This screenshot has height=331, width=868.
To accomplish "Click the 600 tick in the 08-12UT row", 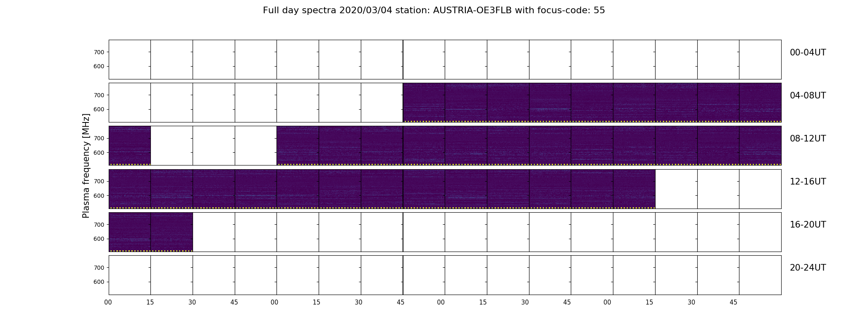I will point(99,153).
